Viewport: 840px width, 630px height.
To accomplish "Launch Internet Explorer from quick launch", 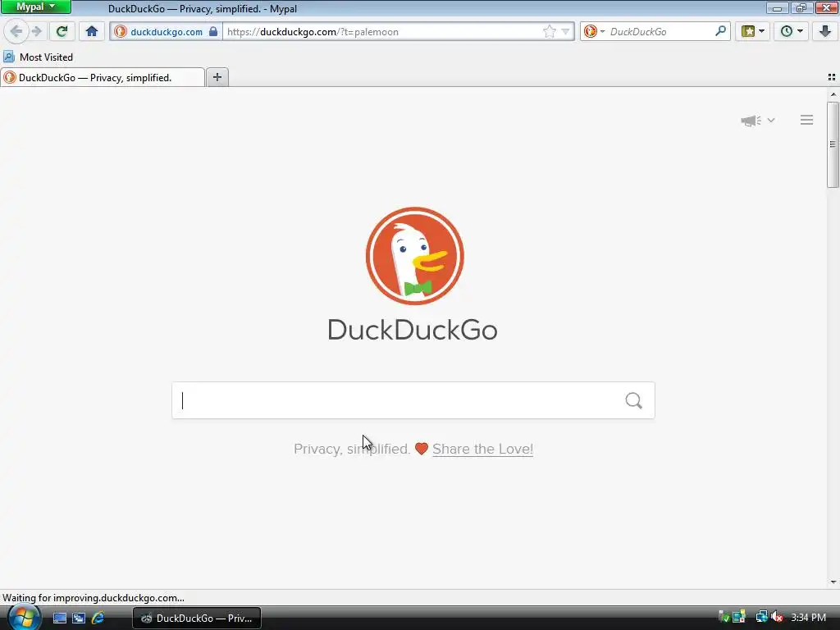I will click(98, 619).
